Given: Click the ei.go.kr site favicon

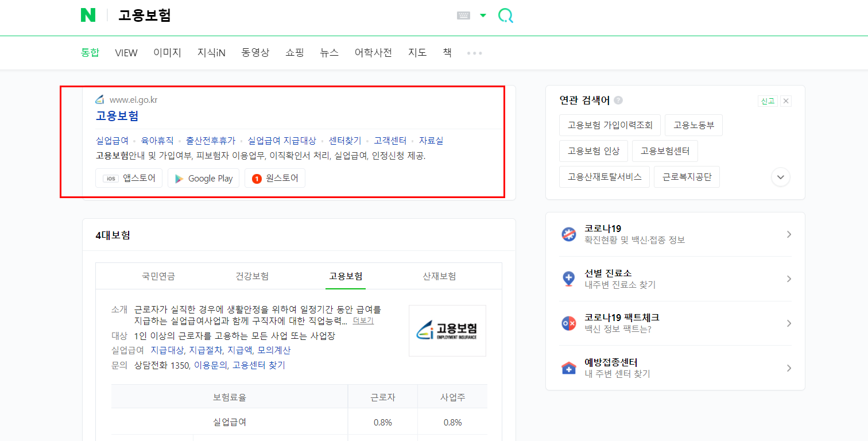Looking at the screenshot, I should coord(100,99).
